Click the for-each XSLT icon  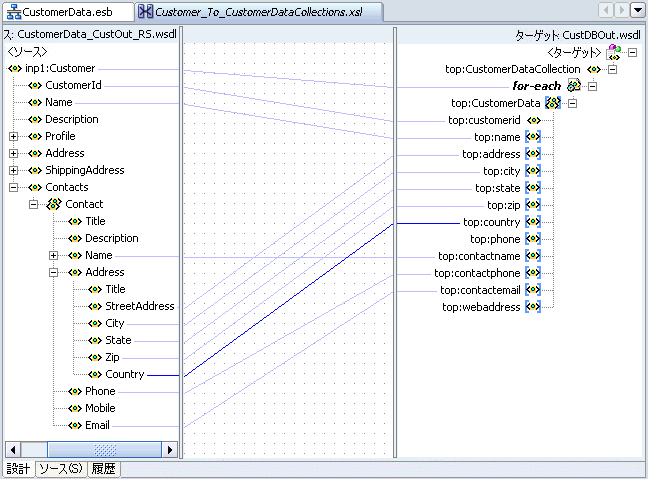point(574,86)
